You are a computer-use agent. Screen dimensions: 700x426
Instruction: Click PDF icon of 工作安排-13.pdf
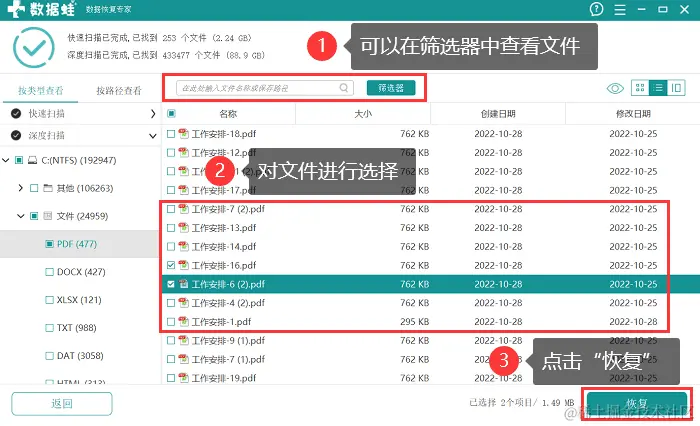coord(183,228)
